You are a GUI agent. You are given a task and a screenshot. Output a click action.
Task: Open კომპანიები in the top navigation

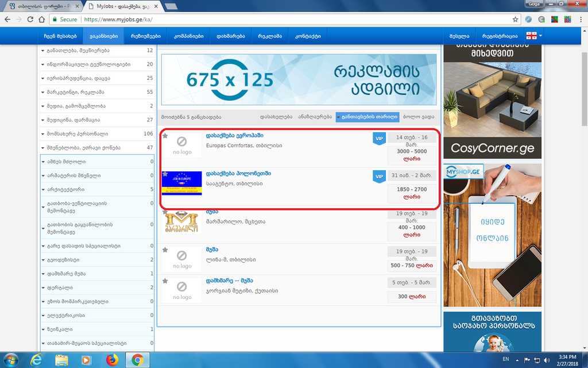pyautogui.click(x=188, y=36)
